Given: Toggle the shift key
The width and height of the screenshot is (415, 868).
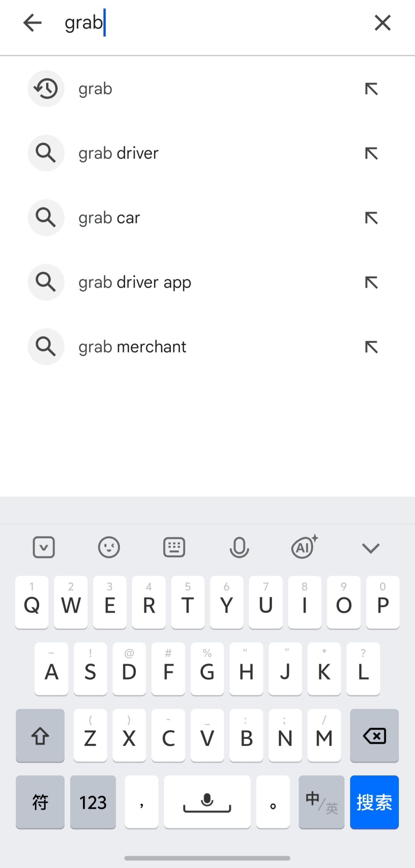Looking at the screenshot, I should pyautogui.click(x=40, y=735).
